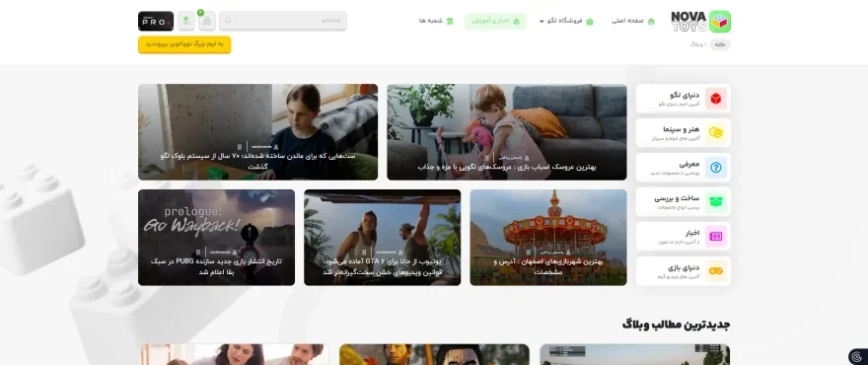Open the اخبار و آموزش menu tab
Screen dimensions: 868x365
point(496,21)
